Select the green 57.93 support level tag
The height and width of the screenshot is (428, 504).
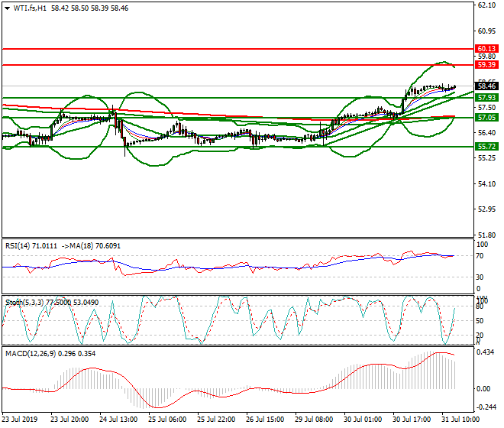coord(486,98)
